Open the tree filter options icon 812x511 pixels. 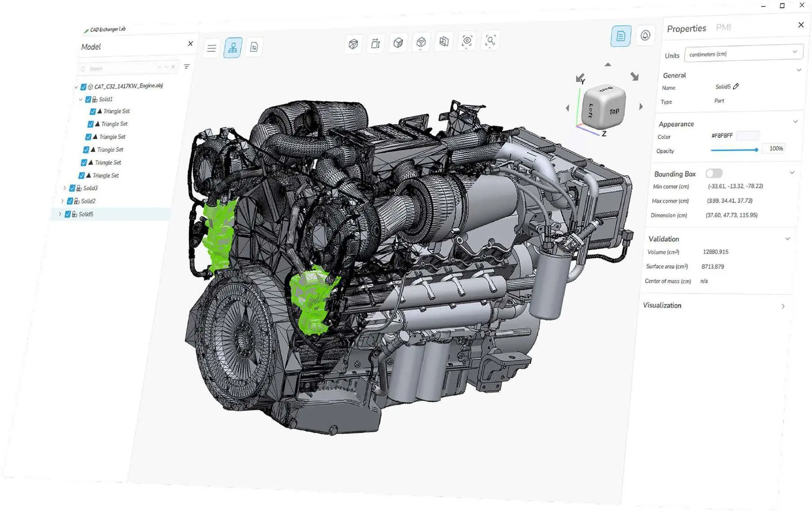pos(187,67)
